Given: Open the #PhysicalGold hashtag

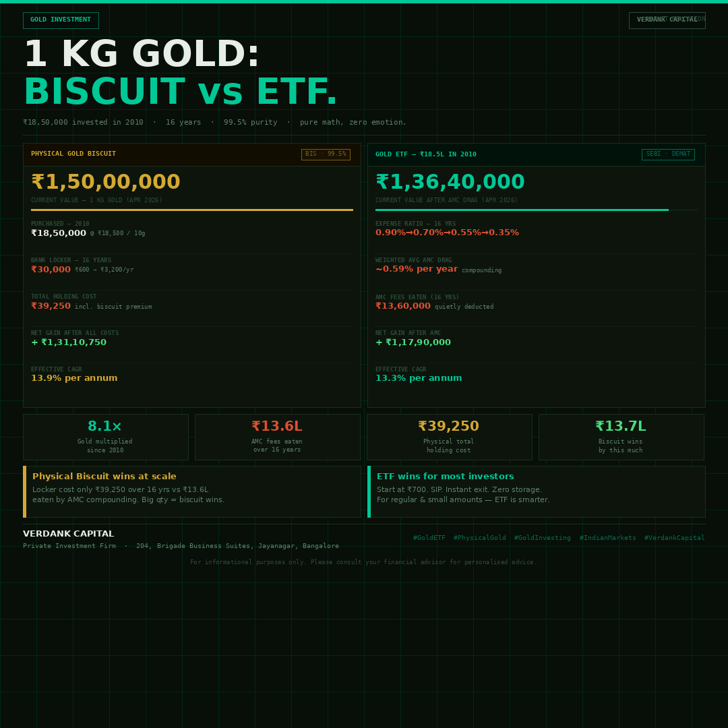Looking at the screenshot, I should [480, 538].
